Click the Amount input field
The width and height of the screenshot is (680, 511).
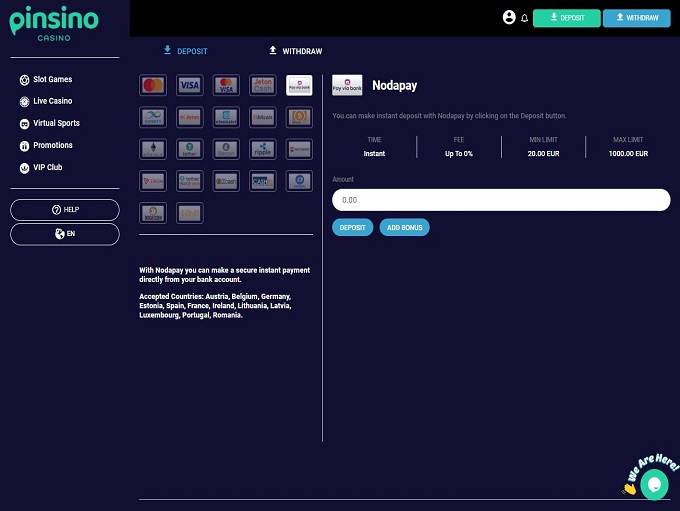[500, 200]
